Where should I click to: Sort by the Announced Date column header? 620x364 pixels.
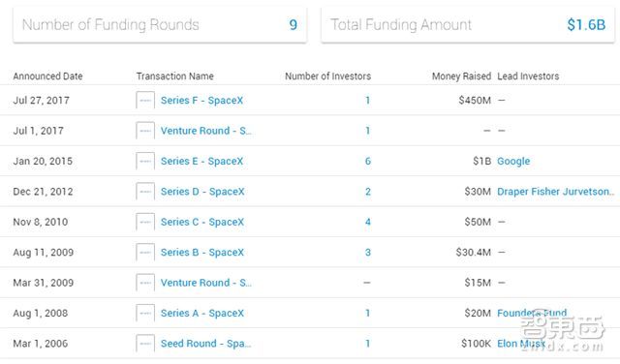[47, 76]
